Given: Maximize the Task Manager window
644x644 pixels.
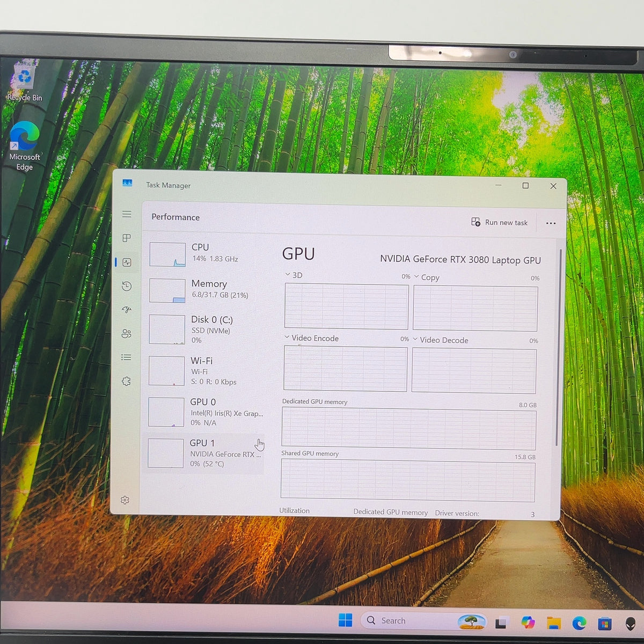Looking at the screenshot, I should pos(525,186).
